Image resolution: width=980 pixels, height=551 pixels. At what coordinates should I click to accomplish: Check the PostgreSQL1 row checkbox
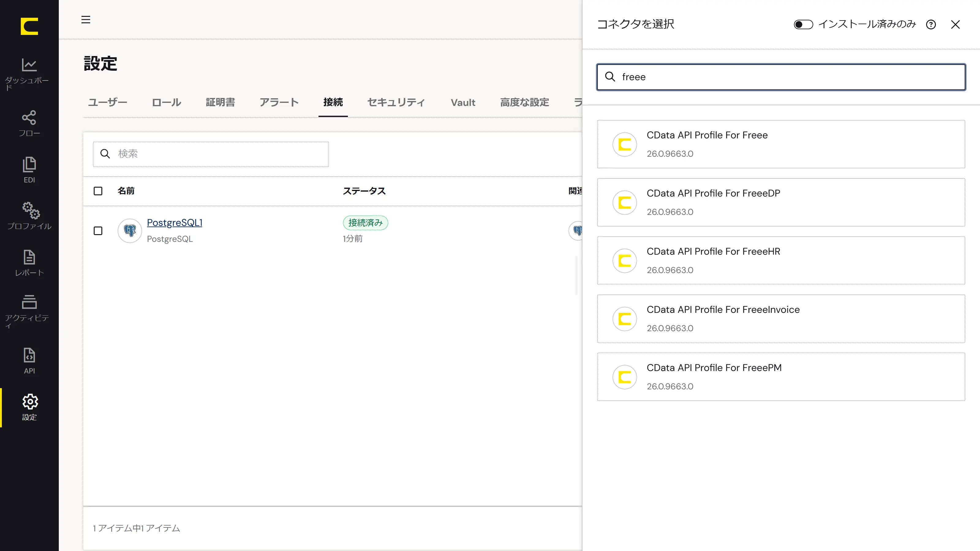[98, 231]
